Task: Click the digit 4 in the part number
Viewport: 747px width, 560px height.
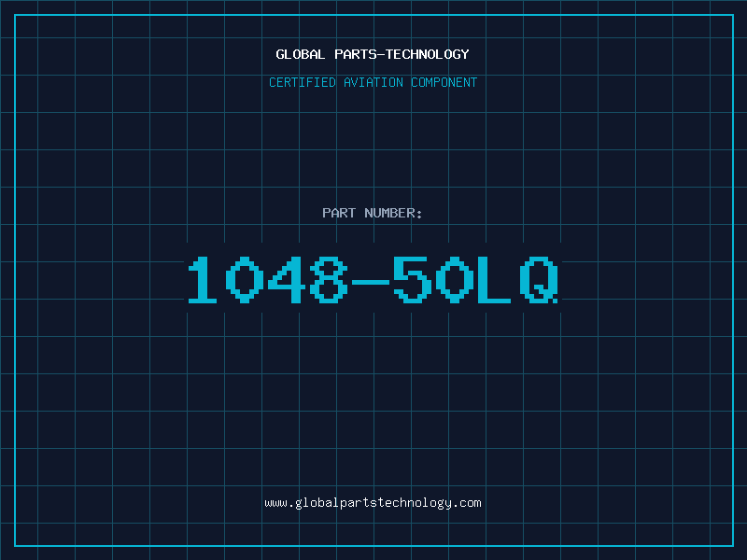Action: pyautogui.click(x=287, y=279)
